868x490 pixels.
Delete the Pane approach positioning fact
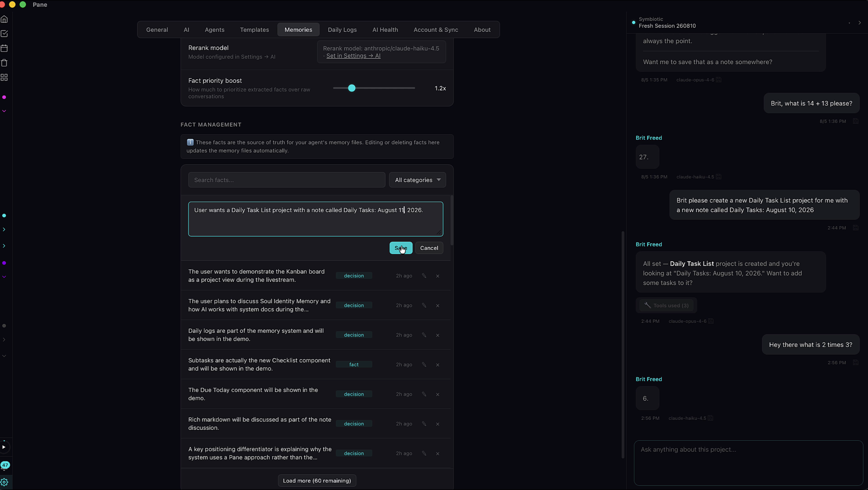pos(438,454)
